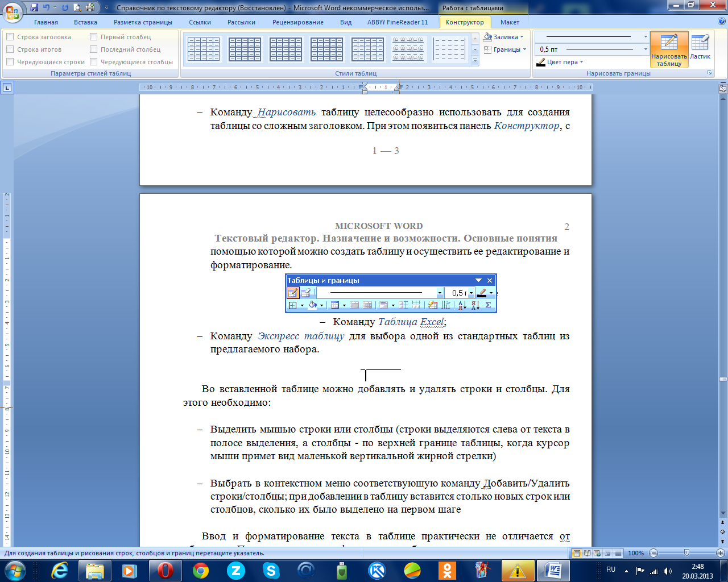The image size is (728, 582).
Task: Open Opera browser from taskbar
Action: [x=166, y=570]
